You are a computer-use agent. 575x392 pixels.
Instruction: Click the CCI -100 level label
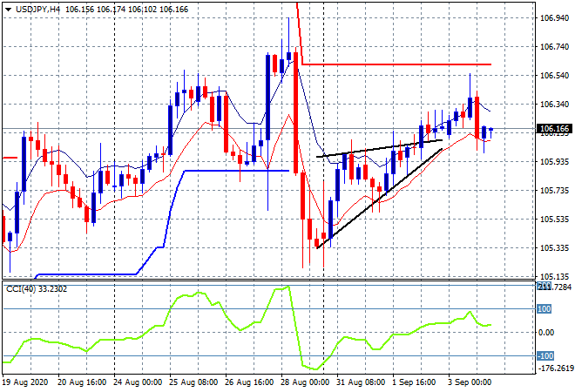click(545, 355)
